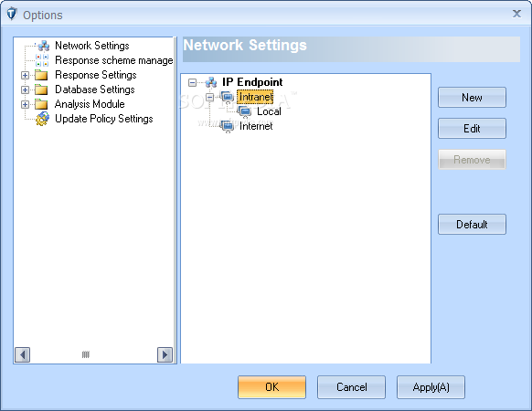Click the New button
The image size is (532, 411).
(472, 98)
